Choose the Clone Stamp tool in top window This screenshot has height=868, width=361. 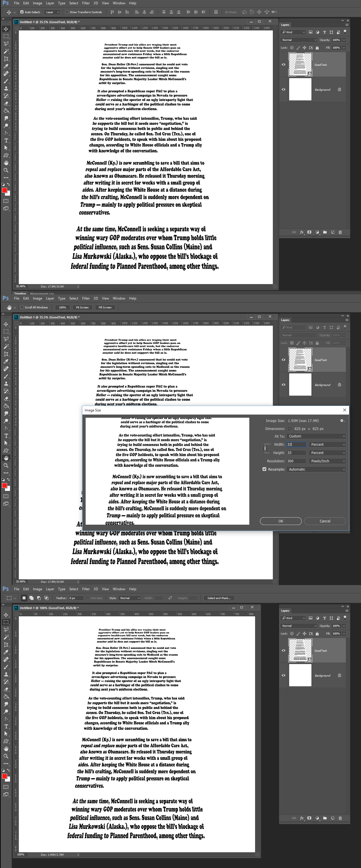pyautogui.click(x=6, y=88)
